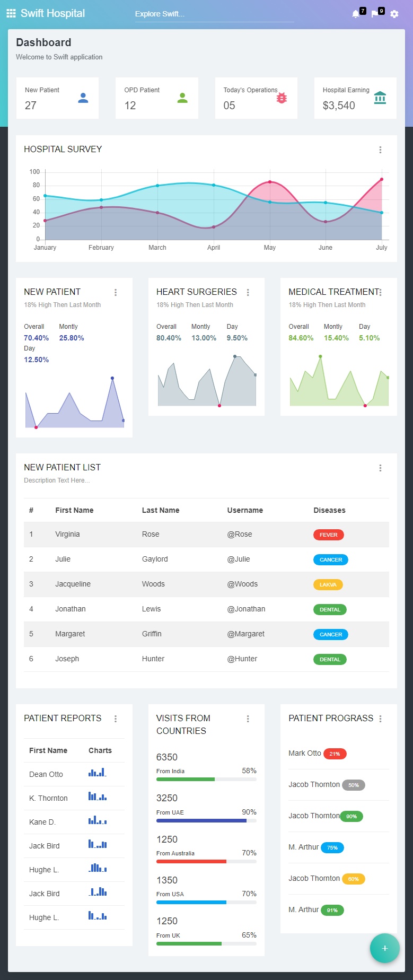Click the Swift Hospital brand link
The width and height of the screenshot is (413, 980).
[52, 13]
